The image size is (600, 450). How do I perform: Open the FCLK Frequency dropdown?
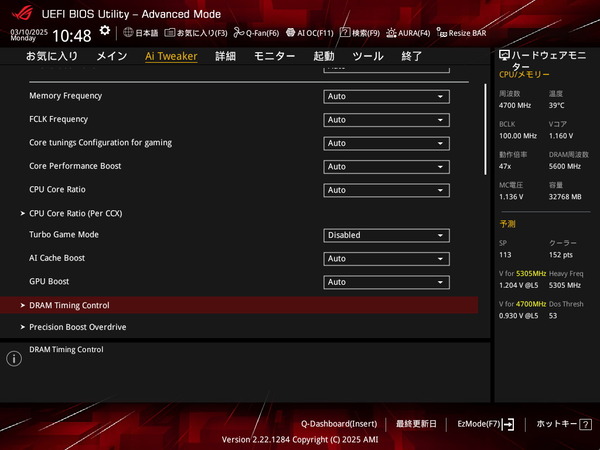click(386, 120)
